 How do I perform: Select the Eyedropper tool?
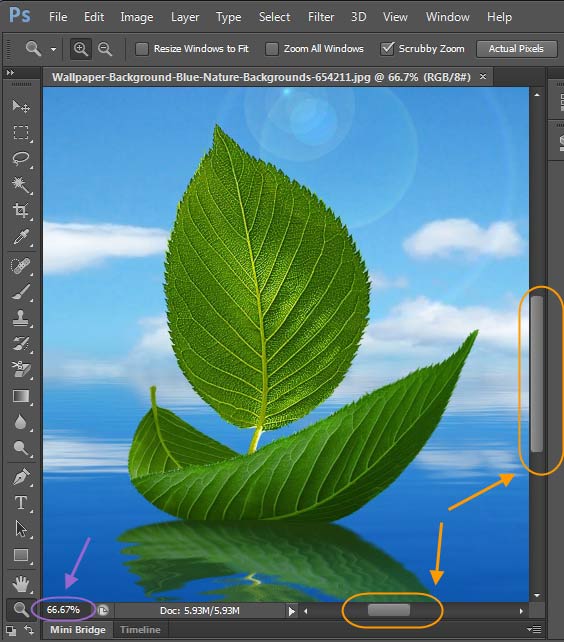(x=20, y=237)
